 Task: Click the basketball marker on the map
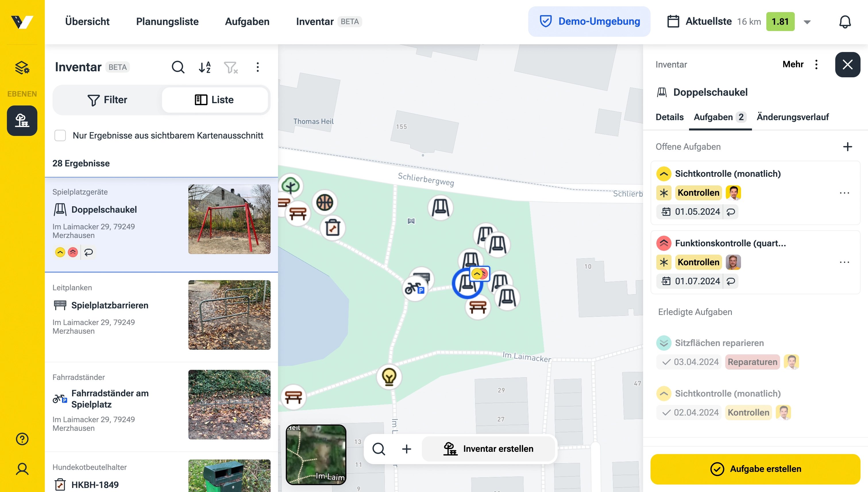click(x=325, y=203)
